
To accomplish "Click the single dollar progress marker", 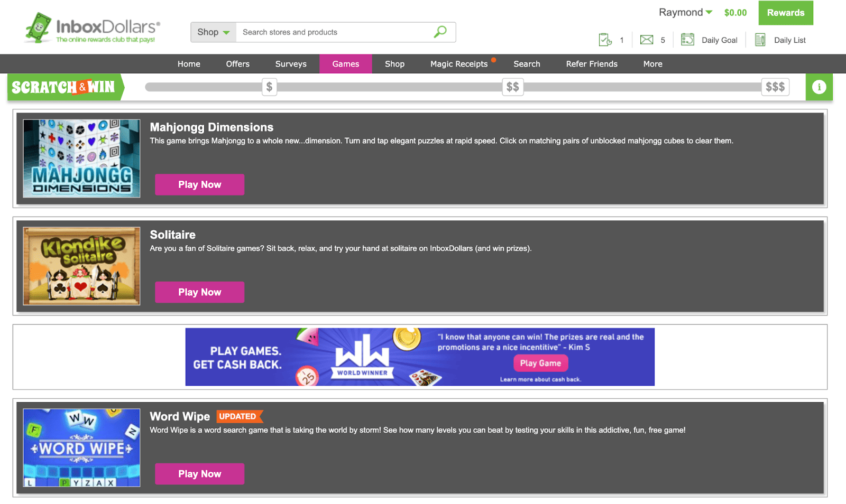I will (x=269, y=87).
